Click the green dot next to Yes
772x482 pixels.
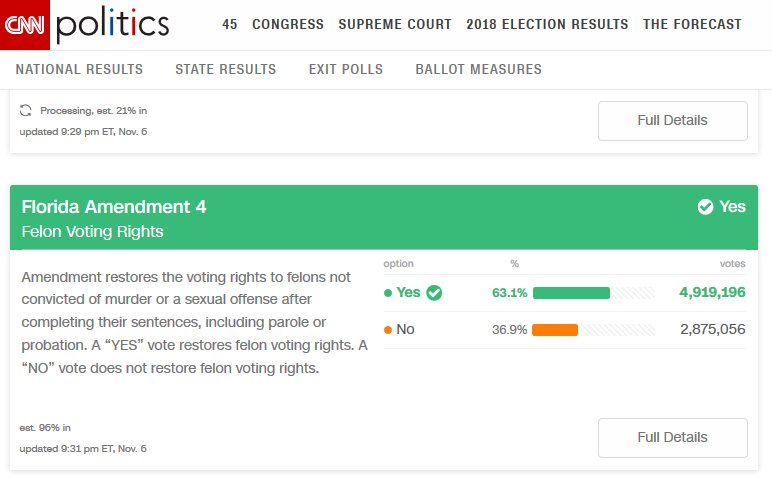tap(388, 293)
